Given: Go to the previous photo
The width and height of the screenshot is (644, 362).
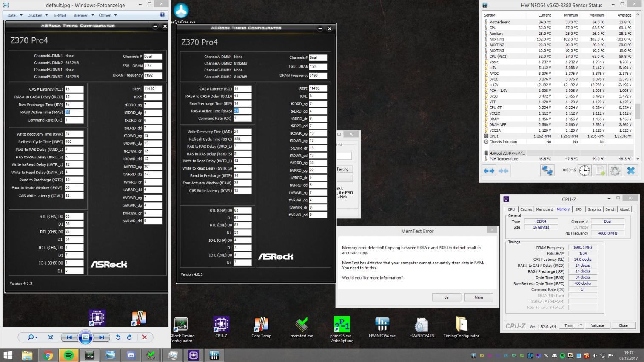Looking at the screenshot, I should point(69,337).
